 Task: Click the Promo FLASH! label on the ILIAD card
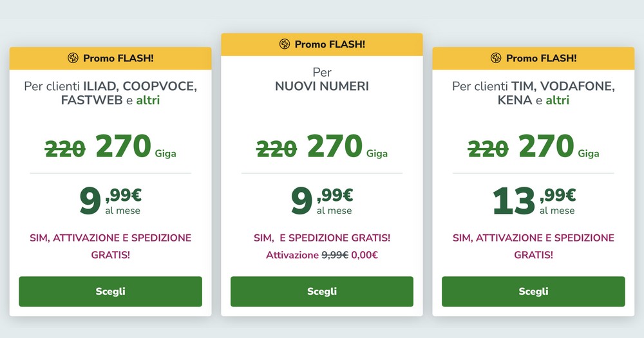[118, 58]
